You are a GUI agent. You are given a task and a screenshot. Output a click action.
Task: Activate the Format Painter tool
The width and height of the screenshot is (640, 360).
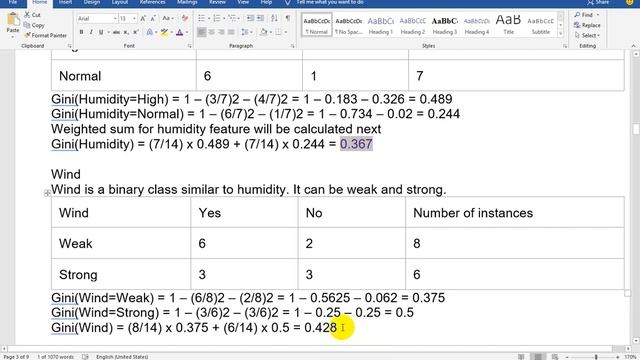(45, 36)
